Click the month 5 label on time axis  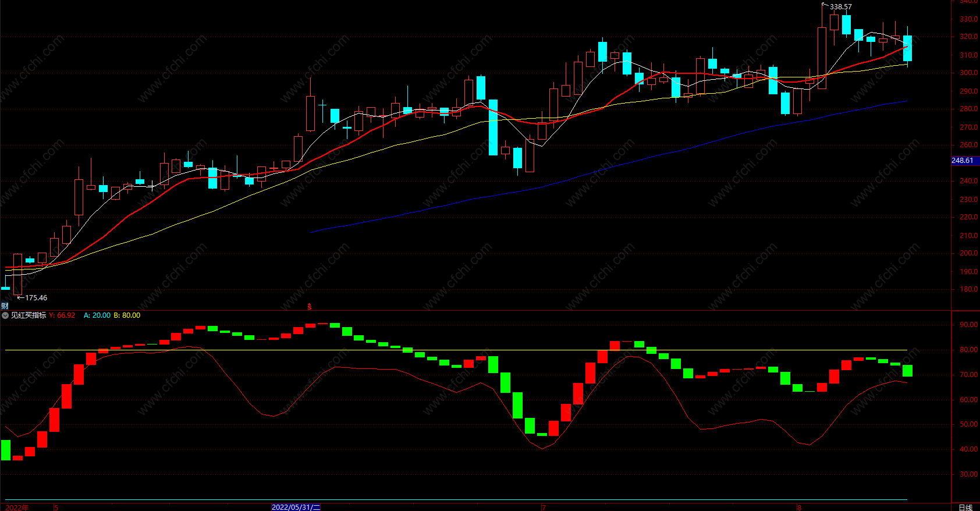click(56, 508)
